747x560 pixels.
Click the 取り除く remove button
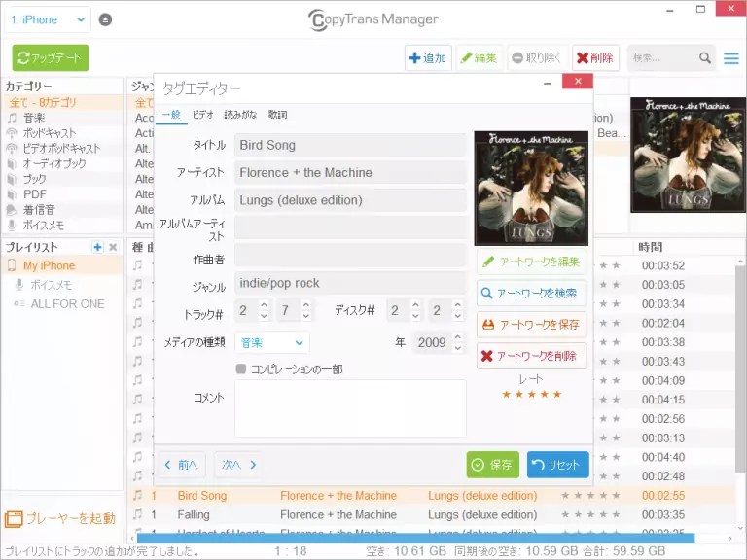(x=537, y=58)
